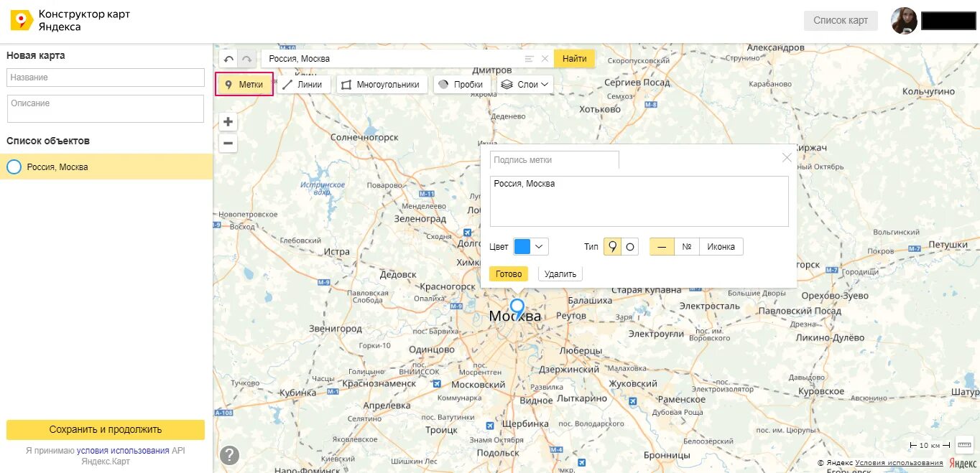Select the Метки placemark tool
The height and width of the screenshot is (473, 980).
(x=244, y=85)
